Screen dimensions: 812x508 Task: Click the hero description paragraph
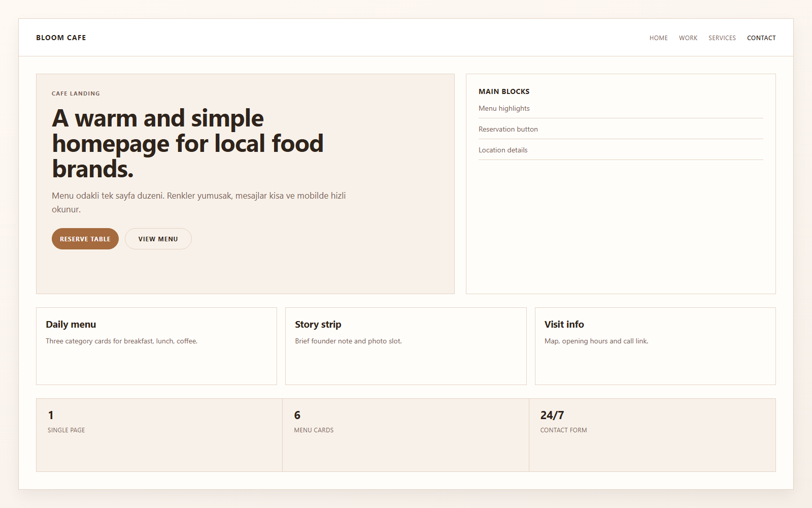click(x=199, y=201)
